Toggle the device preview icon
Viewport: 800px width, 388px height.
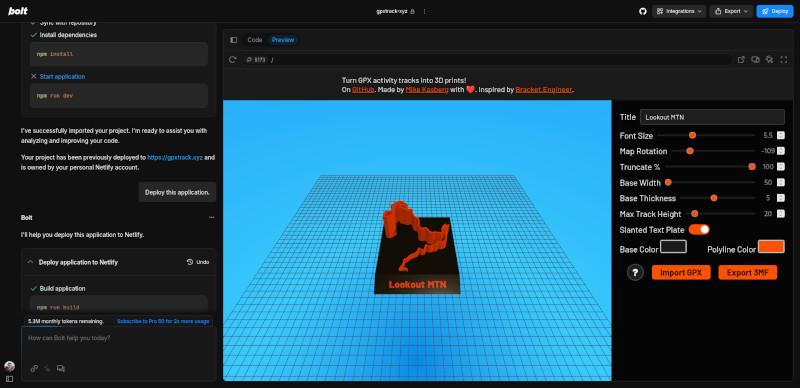pyautogui.click(x=756, y=60)
